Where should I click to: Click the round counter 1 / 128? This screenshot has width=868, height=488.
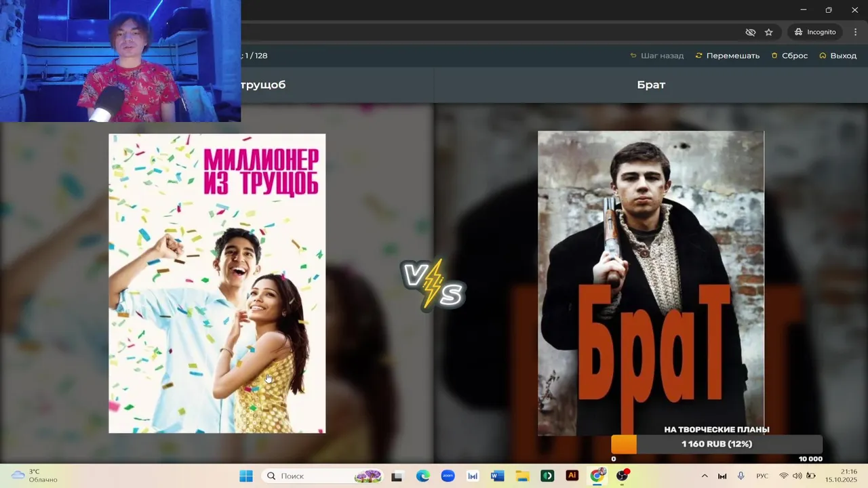pos(255,56)
